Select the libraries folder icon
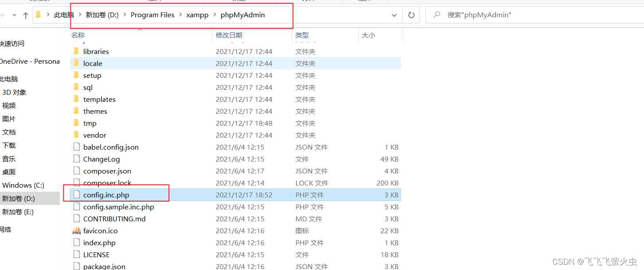The image size is (644, 270). point(76,51)
